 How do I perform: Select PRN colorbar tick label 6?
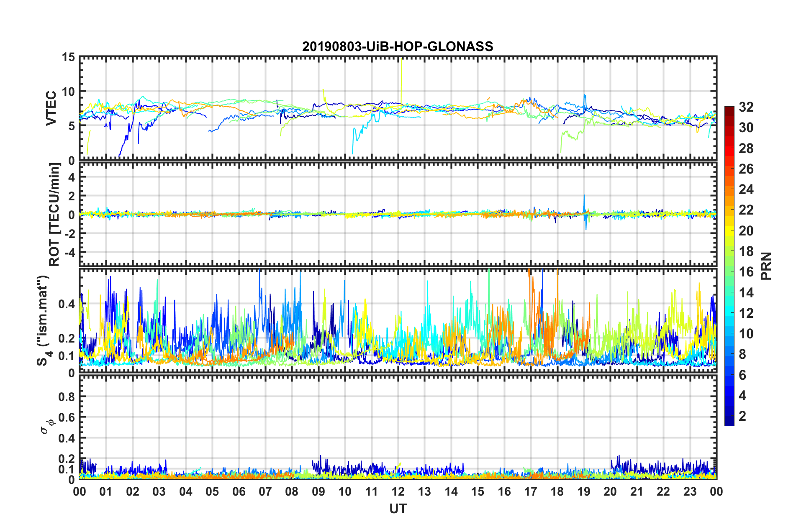[742, 375]
